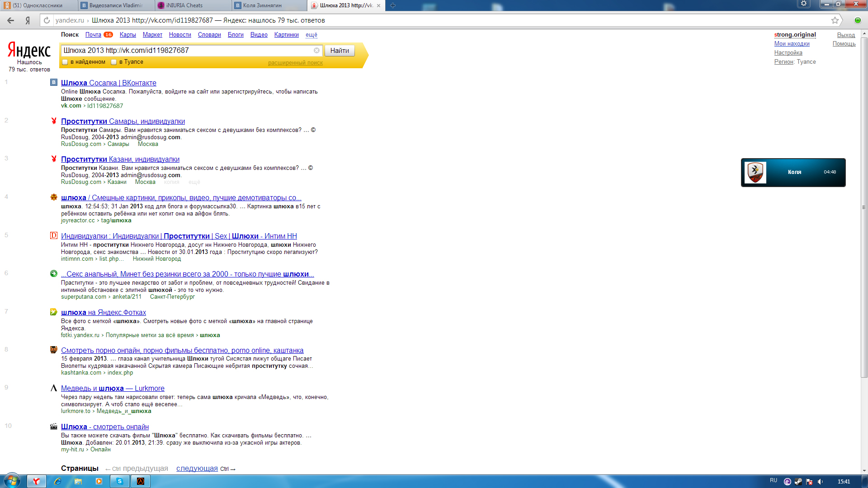Open Настройка settings link
Viewport: 868px width, 488px height.
[x=788, y=53]
